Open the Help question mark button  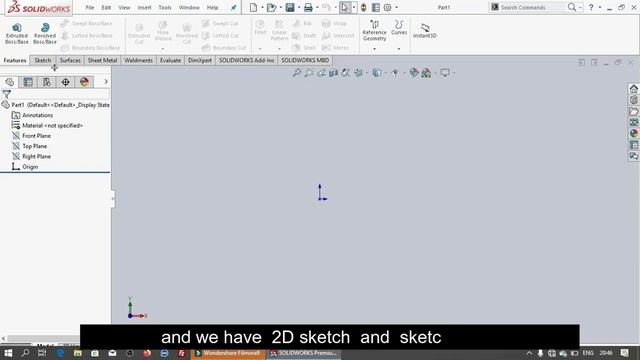point(591,7)
